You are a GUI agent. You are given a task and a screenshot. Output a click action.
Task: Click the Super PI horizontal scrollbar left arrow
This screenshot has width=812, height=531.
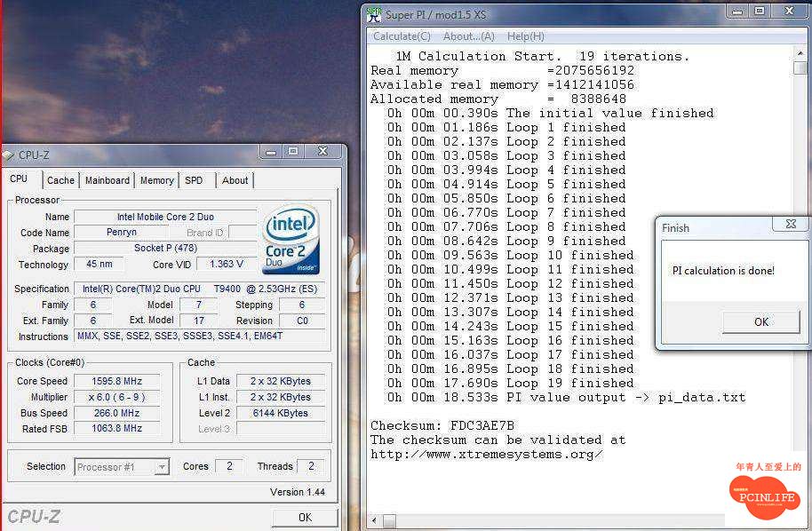click(x=374, y=520)
